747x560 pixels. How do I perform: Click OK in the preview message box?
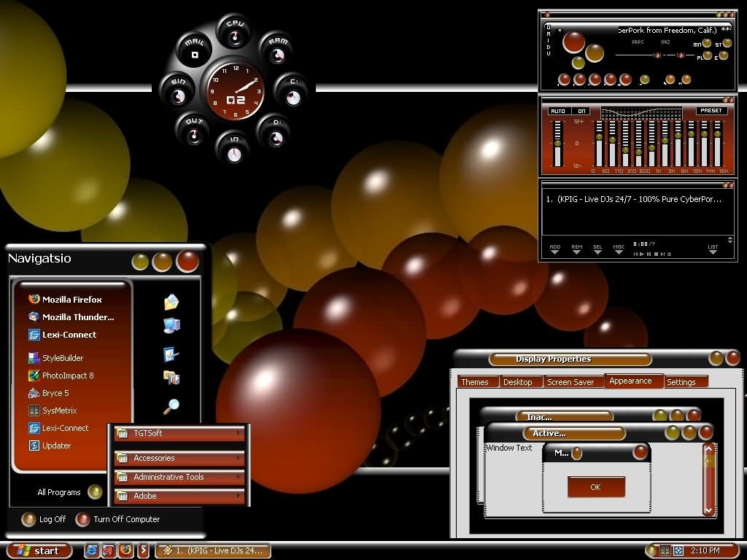596,487
